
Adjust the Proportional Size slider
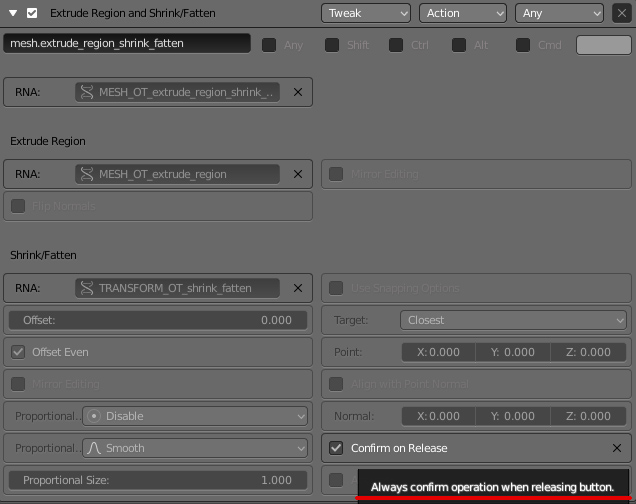(158, 480)
